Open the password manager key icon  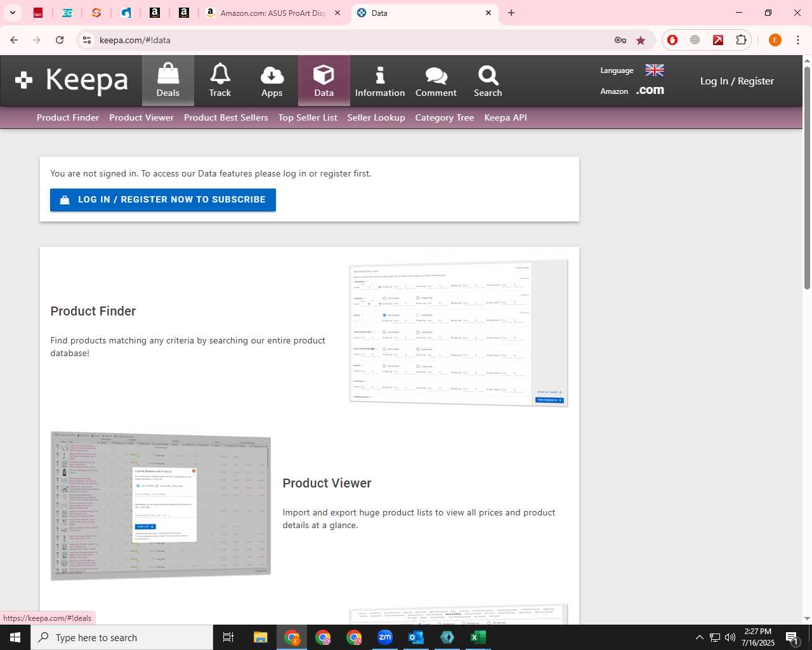(620, 40)
